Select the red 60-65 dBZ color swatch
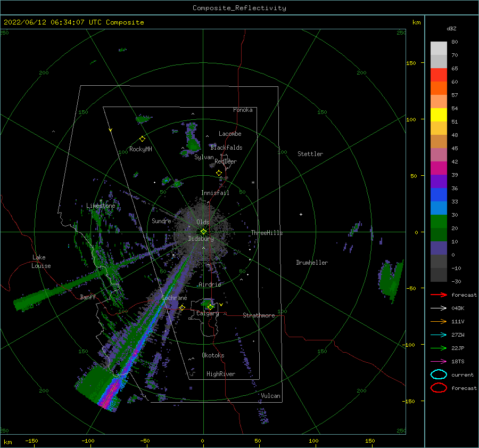Image resolution: width=479 pixels, height=448 pixels. click(439, 75)
